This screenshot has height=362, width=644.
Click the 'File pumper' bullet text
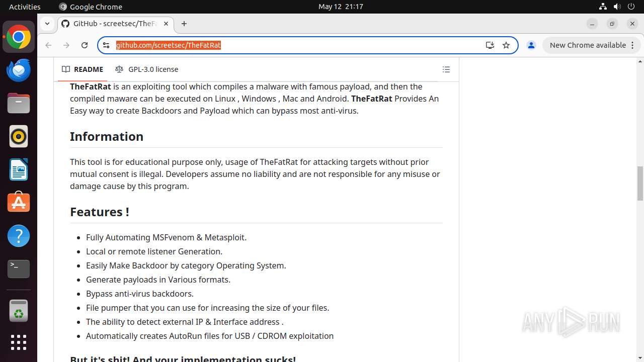(x=207, y=308)
